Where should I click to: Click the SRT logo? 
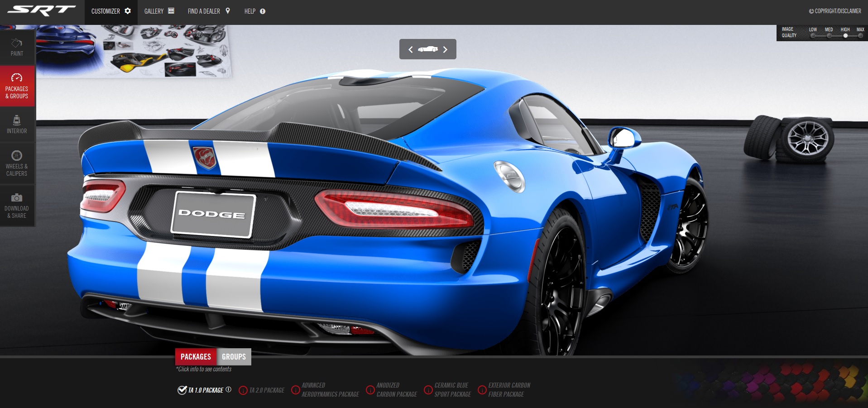(x=41, y=11)
